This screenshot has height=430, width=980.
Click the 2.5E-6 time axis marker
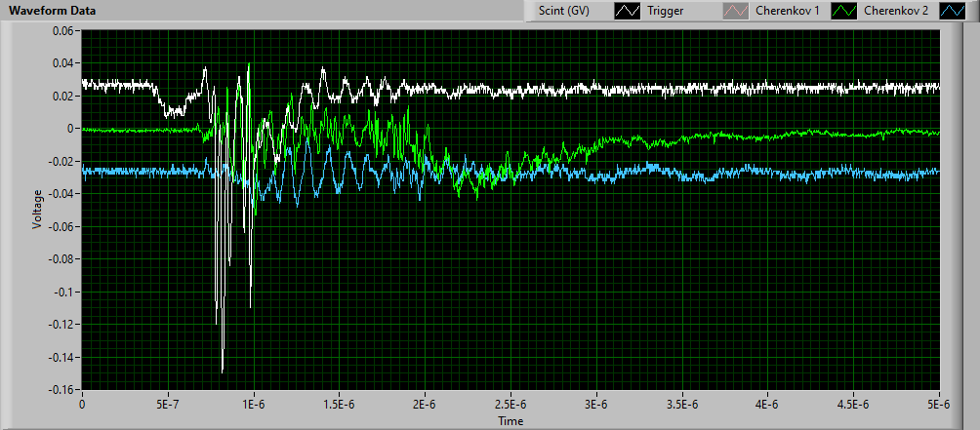[x=510, y=404]
